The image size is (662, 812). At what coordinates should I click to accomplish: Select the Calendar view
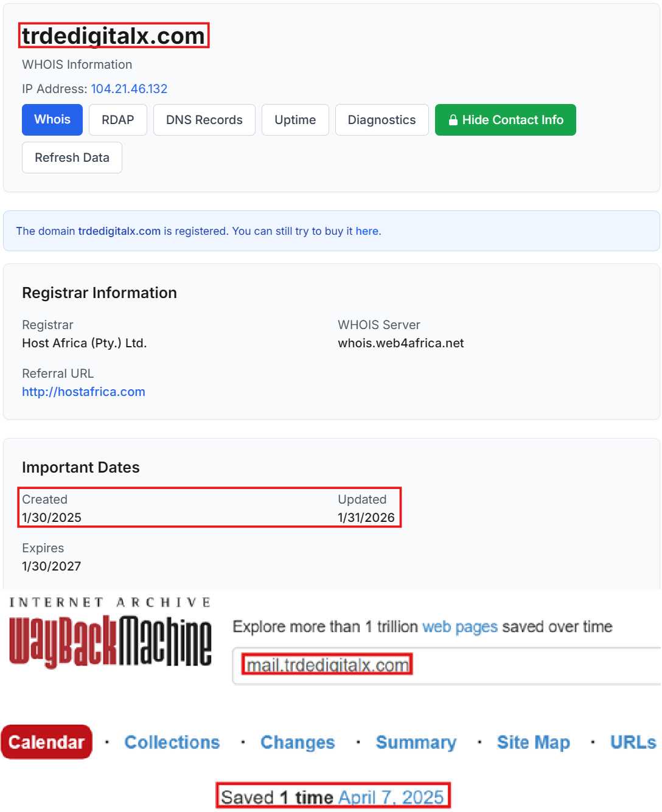point(46,742)
